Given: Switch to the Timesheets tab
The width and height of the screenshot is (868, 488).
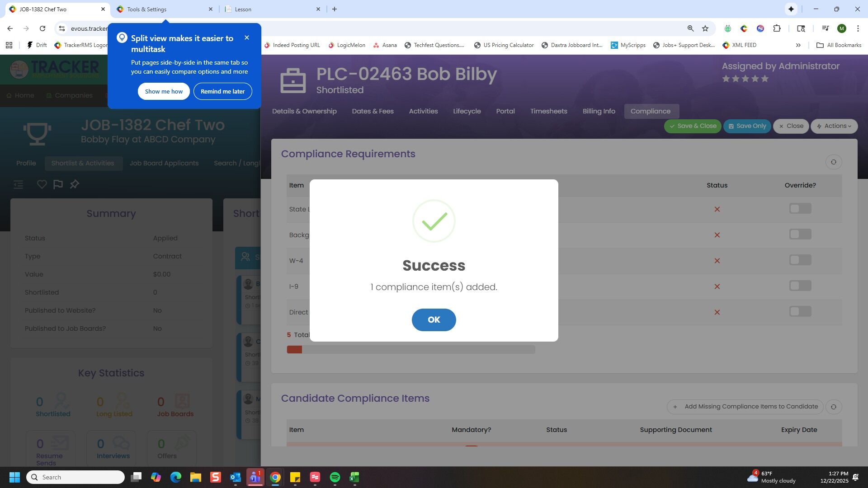Looking at the screenshot, I should [x=548, y=111].
